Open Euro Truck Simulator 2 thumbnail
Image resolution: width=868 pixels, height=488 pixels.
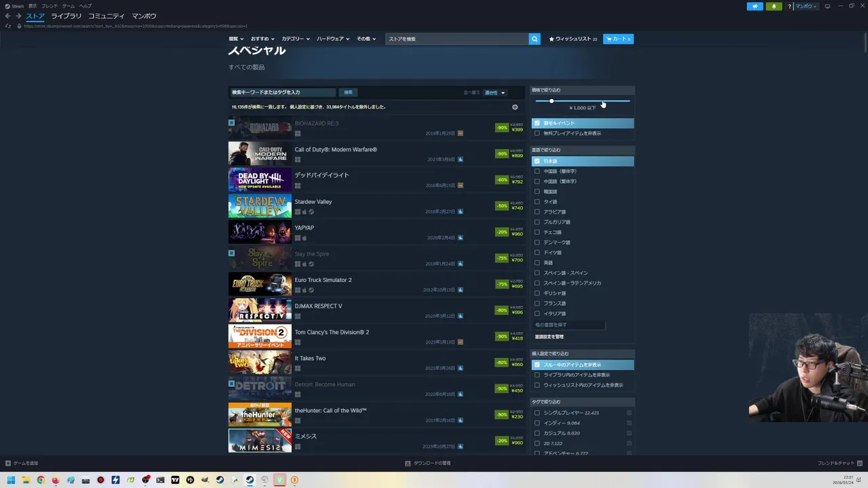260,285
